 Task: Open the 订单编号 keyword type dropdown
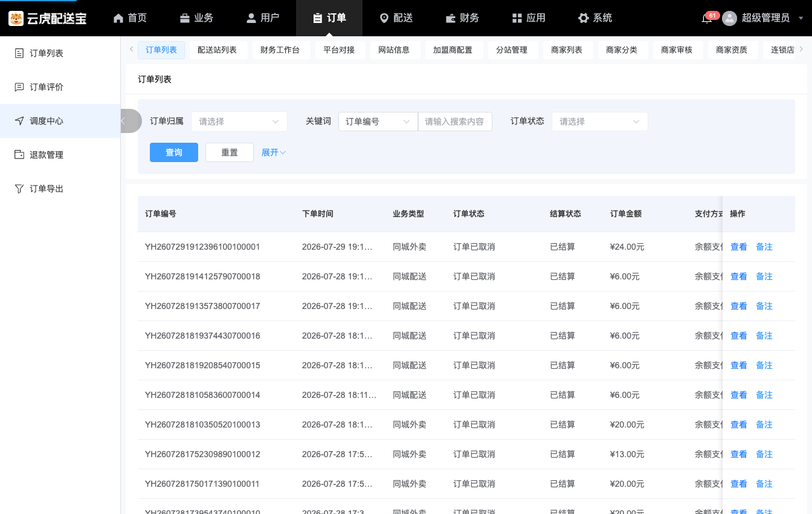(x=378, y=122)
